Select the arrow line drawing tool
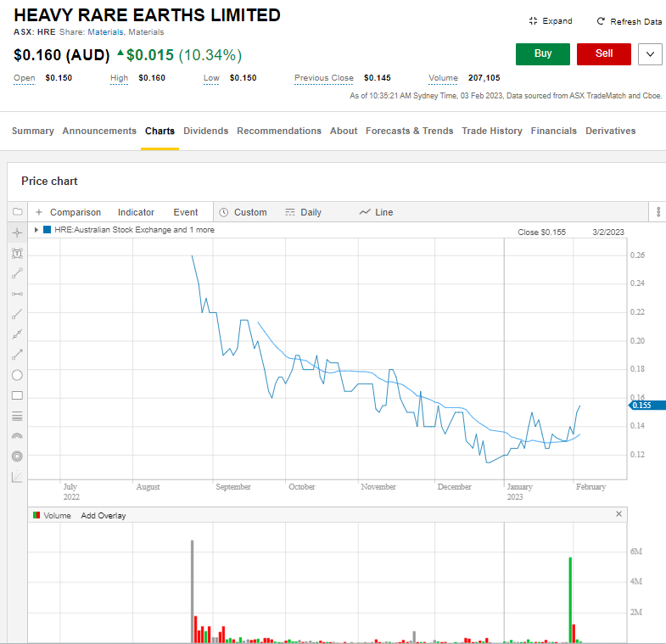Screen dimensions: 666x644 (x=17, y=355)
